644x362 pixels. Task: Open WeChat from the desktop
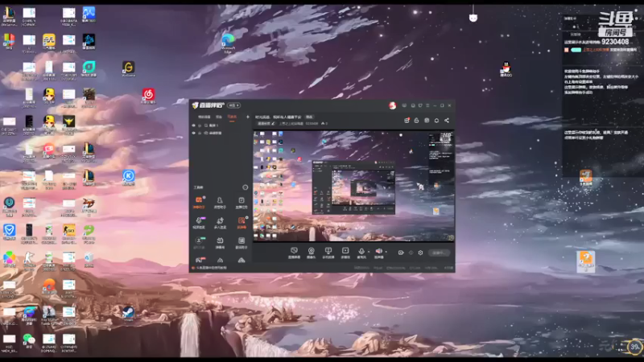29,340
